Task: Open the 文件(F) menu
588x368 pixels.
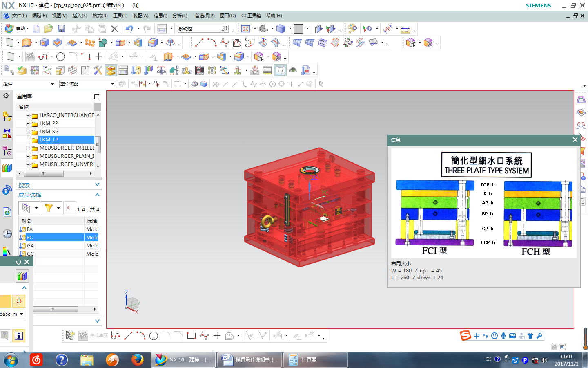Action: pos(19,16)
